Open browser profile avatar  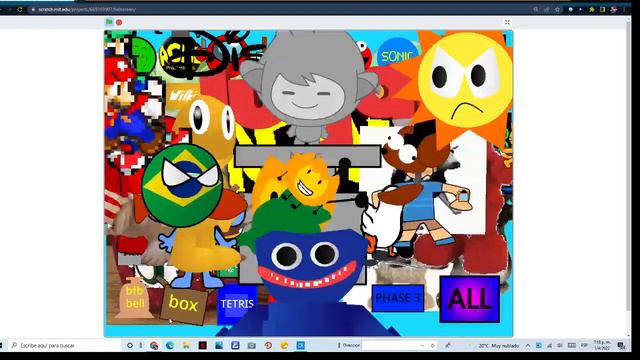[x=613, y=9]
